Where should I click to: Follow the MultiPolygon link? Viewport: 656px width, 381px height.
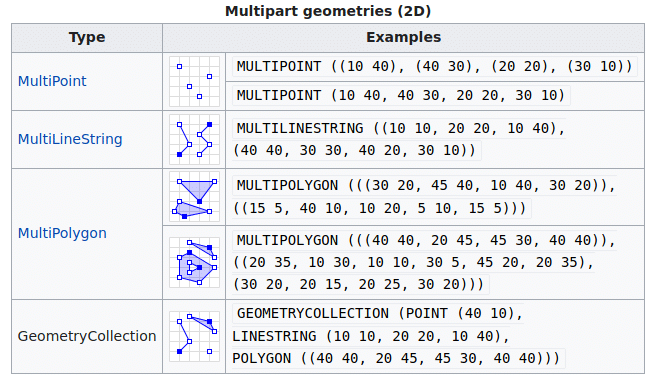click(62, 233)
